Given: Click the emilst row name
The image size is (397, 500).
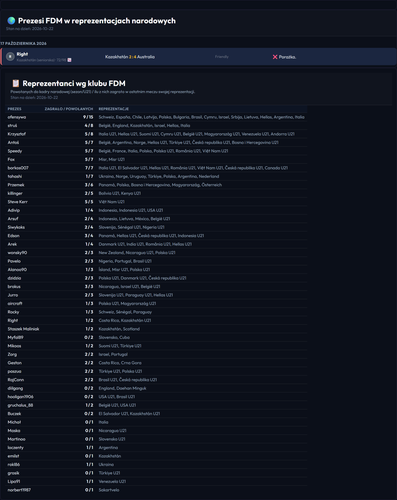Looking at the screenshot, I should 13,456.
